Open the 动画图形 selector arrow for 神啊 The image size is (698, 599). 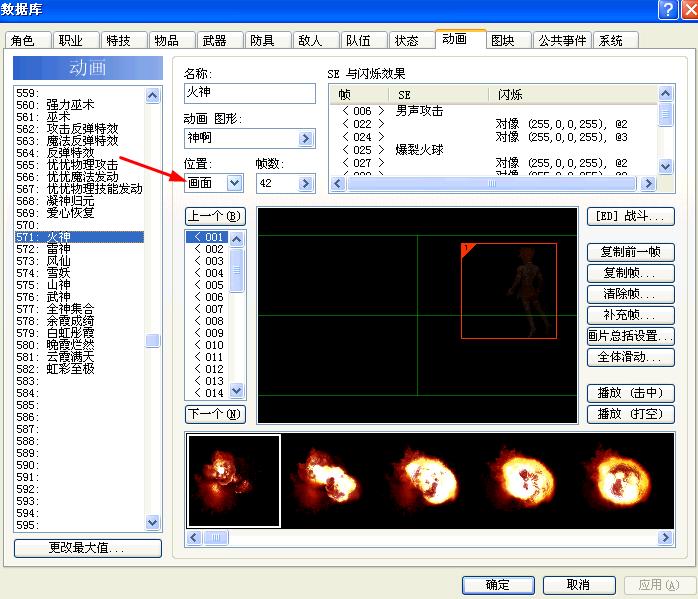305,138
